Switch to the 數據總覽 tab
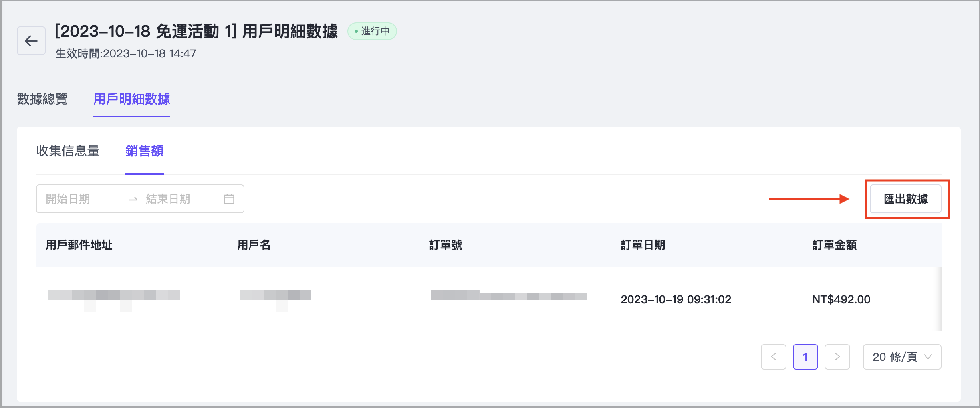Viewport: 980px width, 408px height. click(x=42, y=99)
